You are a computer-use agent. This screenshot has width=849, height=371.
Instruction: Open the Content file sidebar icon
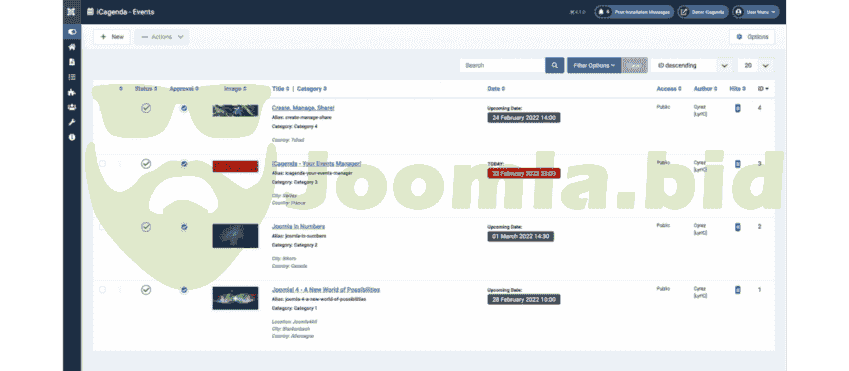pyautogui.click(x=72, y=62)
